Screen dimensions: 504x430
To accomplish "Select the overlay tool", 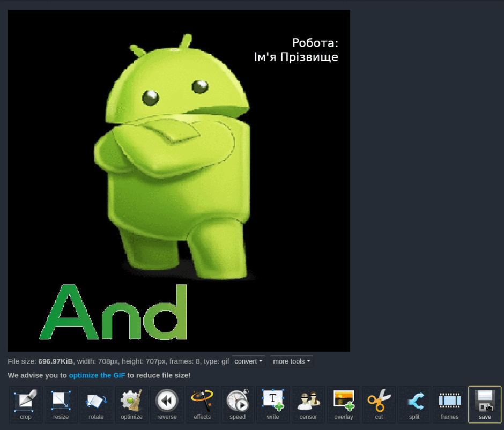I will point(344,404).
